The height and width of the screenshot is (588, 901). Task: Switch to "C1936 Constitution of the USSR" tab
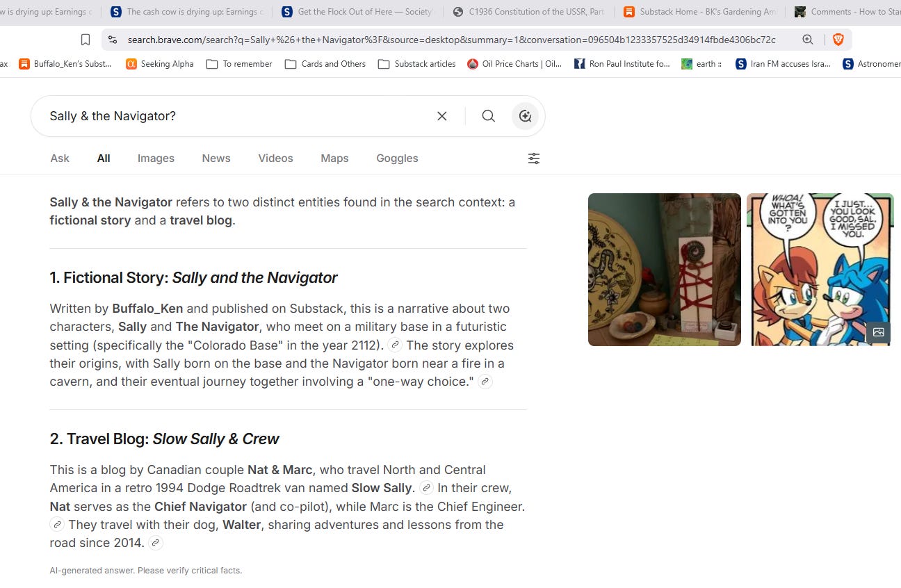pyautogui.click(x=529, y=12)
